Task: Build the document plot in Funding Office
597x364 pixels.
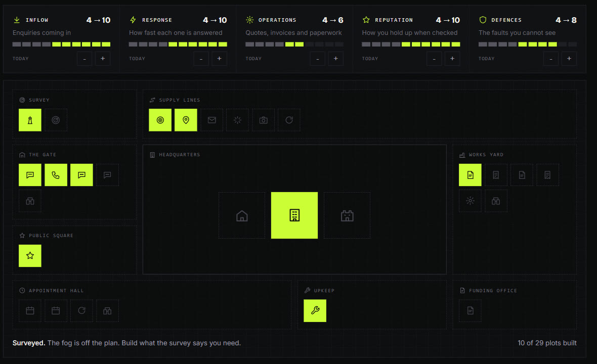Action: [470, 311]
